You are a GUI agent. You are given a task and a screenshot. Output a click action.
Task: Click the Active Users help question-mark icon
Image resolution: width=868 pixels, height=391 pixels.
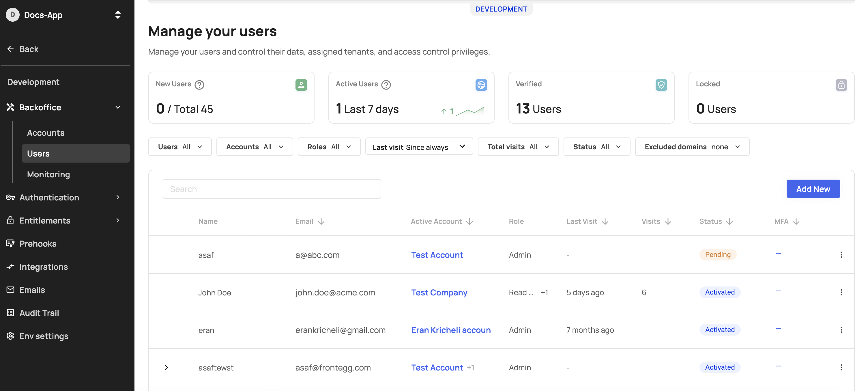pyautogui.click(x=386, y=85)
